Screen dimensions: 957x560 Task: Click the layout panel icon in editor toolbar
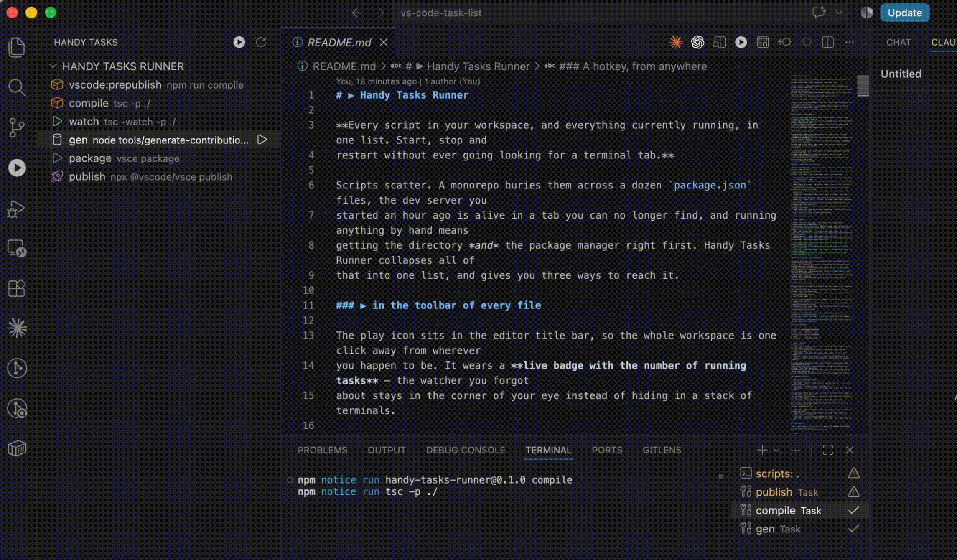pos(763,42)
